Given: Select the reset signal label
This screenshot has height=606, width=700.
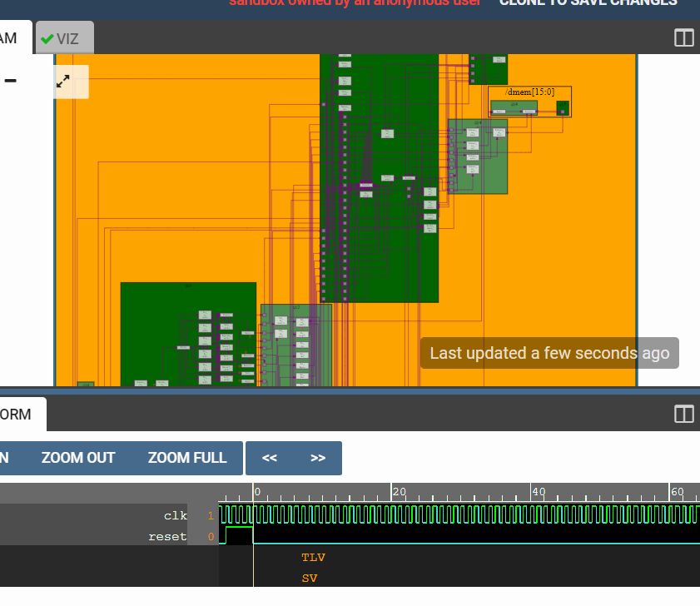Looking at the screenshot, I should click(167, 536).
